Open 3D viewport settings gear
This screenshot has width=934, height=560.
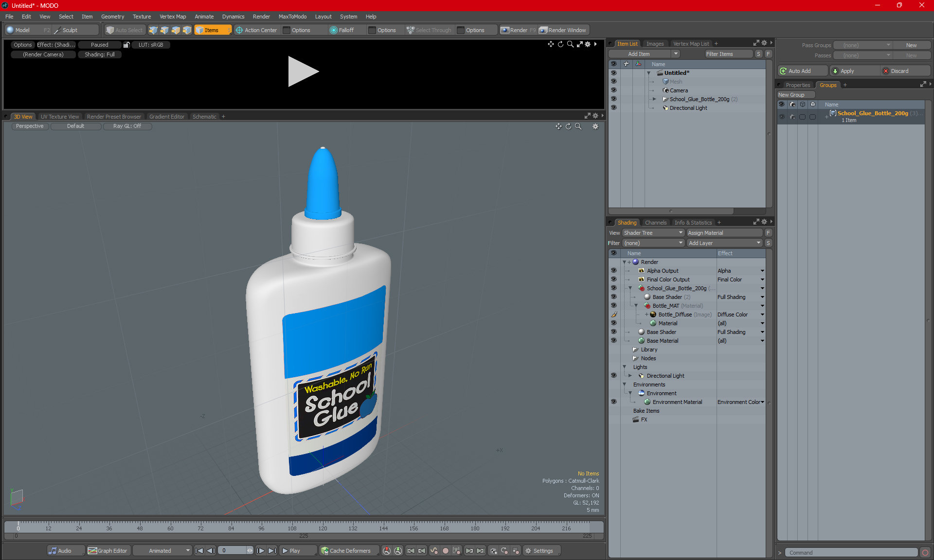(595, 126)
